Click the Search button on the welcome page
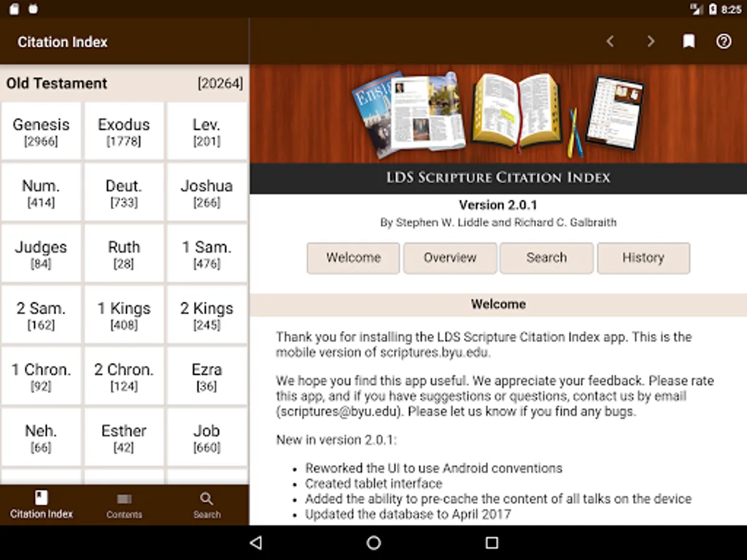 (x=547, y=258)
